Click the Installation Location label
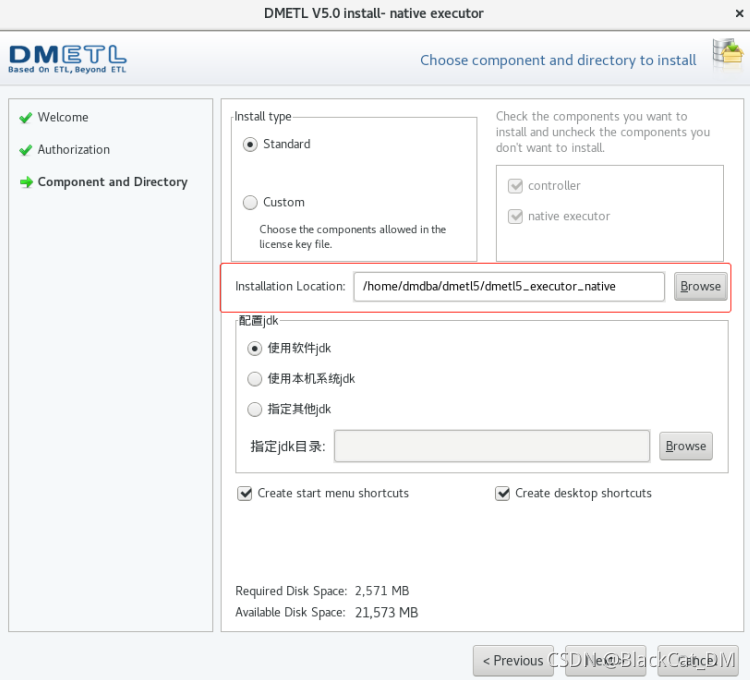 290,286
